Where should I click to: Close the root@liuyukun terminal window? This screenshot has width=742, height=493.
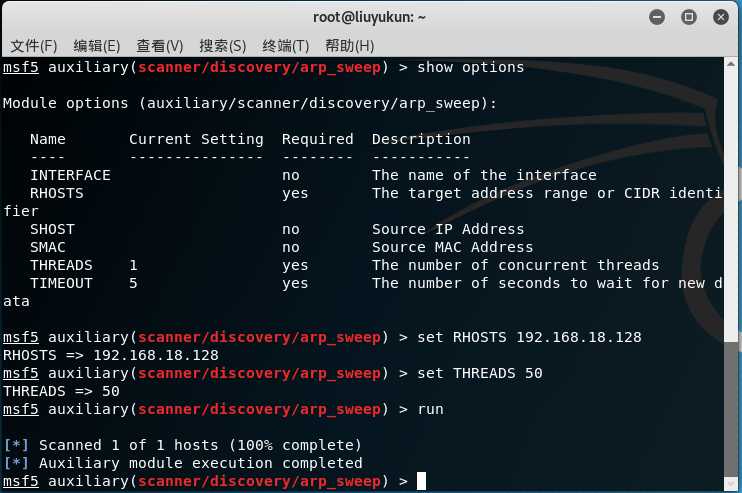tap(721, 18)
